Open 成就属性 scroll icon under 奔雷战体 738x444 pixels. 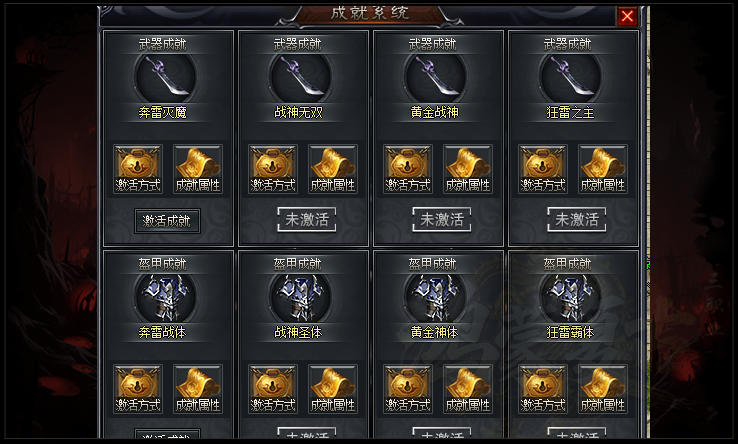click(x=198, y=389)
